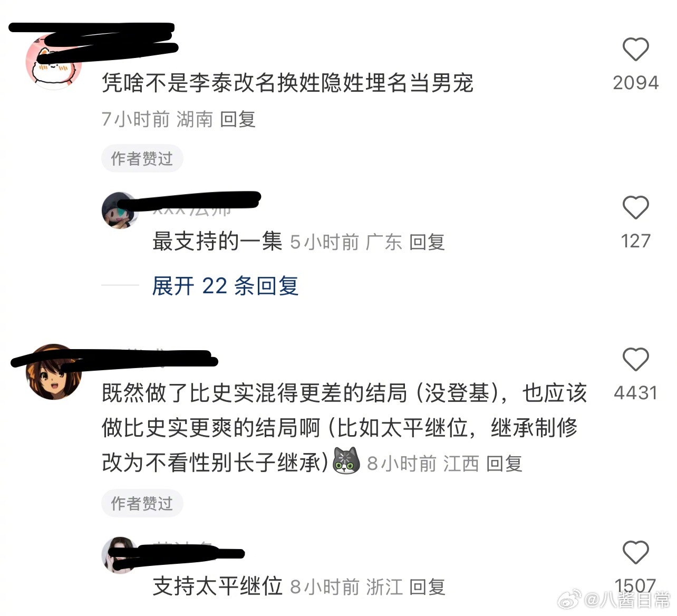Select the comment text about 李泰
This screenshot has width=677, height=616.
point(287,83)
